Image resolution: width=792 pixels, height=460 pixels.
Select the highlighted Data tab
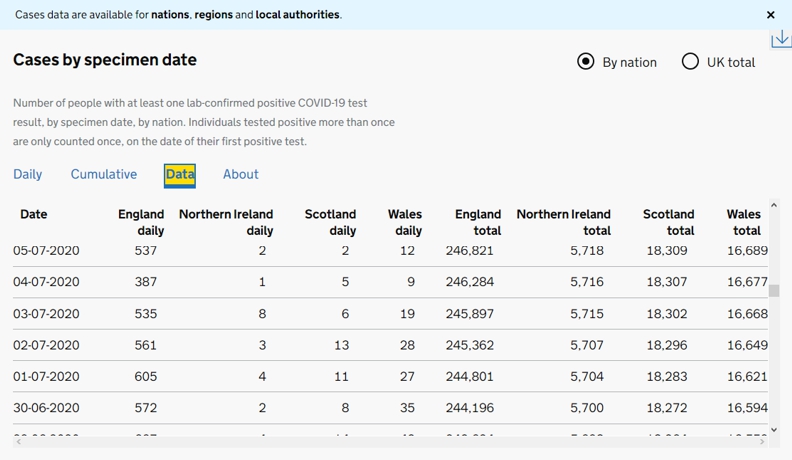click(x=180, y=174)
